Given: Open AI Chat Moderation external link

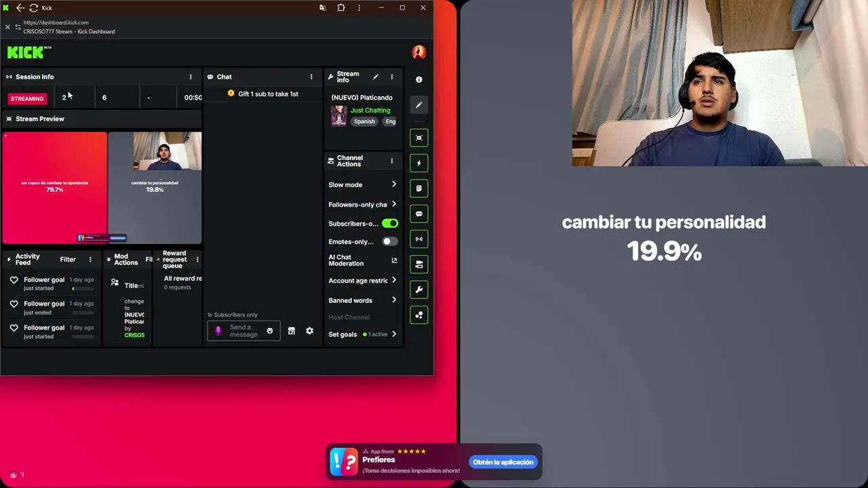Looking at the screenshot, I should [x=394, y=260].
